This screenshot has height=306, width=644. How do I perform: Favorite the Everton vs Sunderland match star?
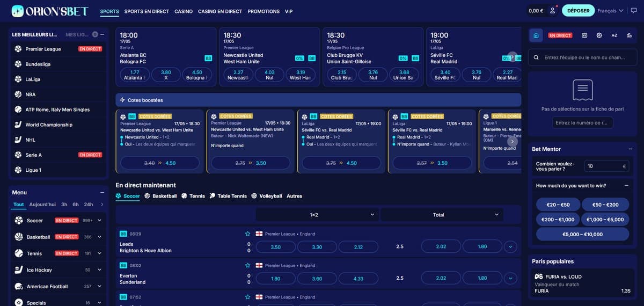pyautogui.click(x=247, y=265)
